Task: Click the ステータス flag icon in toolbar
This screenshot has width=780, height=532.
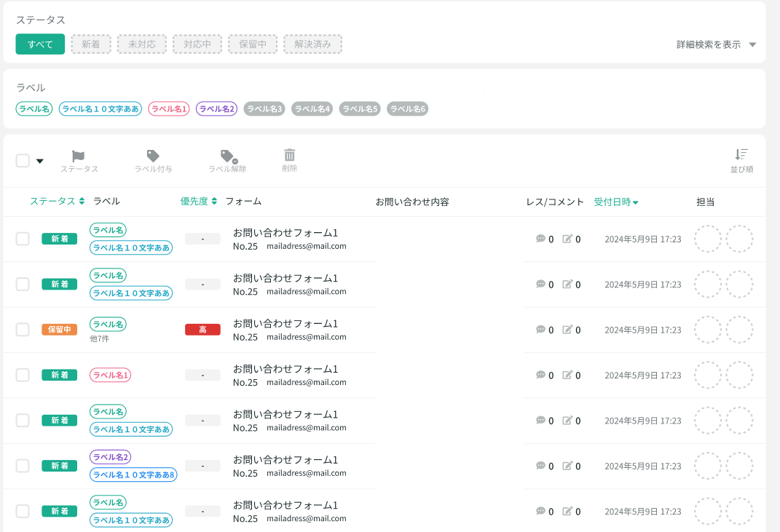Action: [x=78, y=156]
